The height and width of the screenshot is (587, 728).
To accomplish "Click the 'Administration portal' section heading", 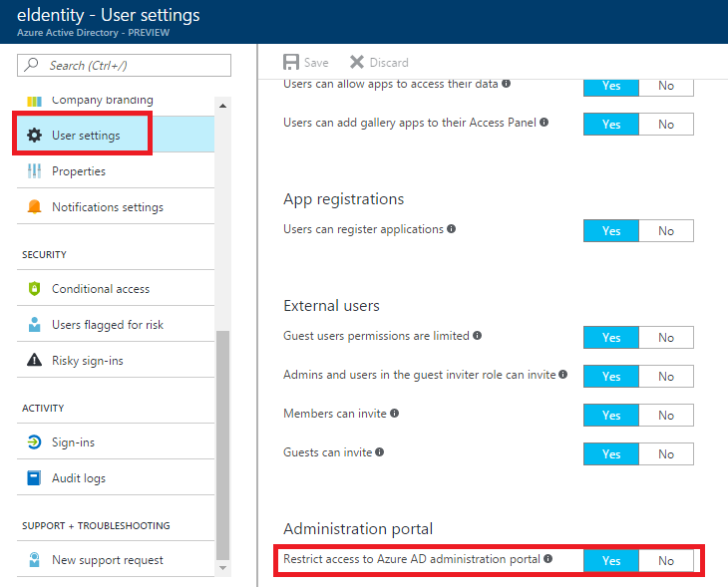I will pyautogui.click(x=358, y=528).
